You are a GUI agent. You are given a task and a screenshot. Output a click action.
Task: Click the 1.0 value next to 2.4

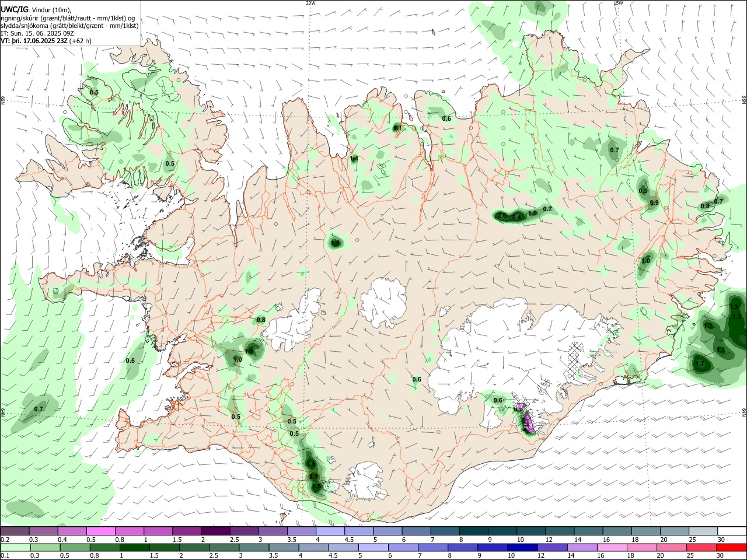(x=532, y=213)
